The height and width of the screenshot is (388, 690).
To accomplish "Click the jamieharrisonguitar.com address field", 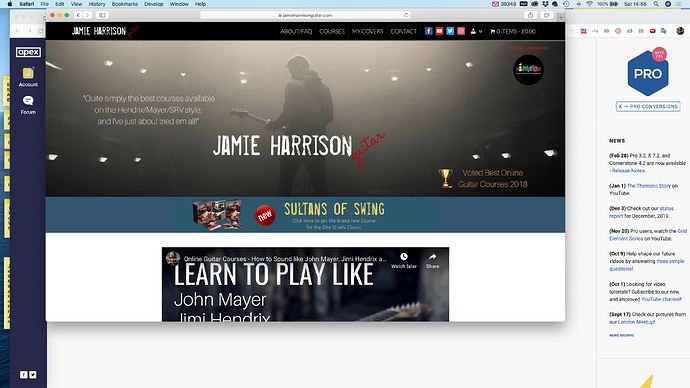I will point(305,15).
